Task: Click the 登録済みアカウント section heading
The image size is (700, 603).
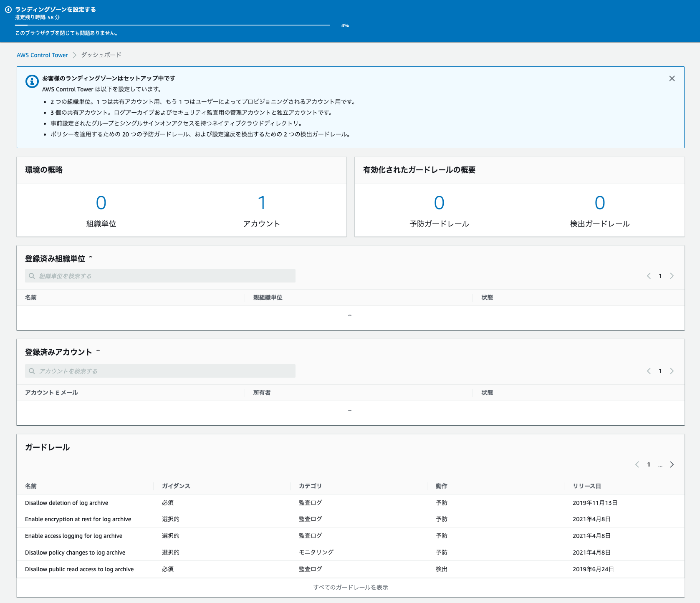Action: pos(58,352)
